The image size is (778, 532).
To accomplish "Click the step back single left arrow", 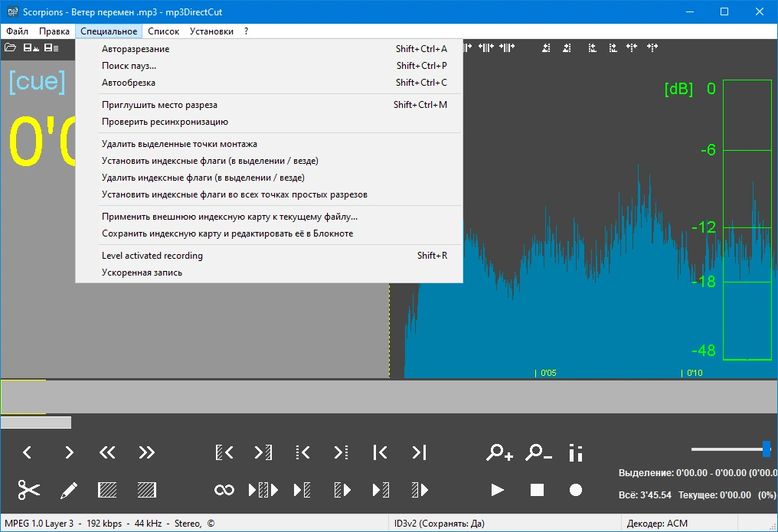I will [28, 452].
